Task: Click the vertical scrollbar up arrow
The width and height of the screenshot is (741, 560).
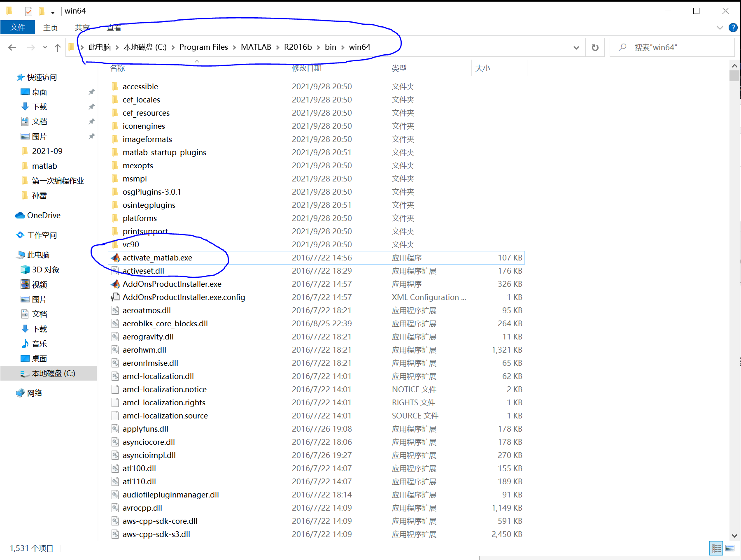Action: [734, 65]
